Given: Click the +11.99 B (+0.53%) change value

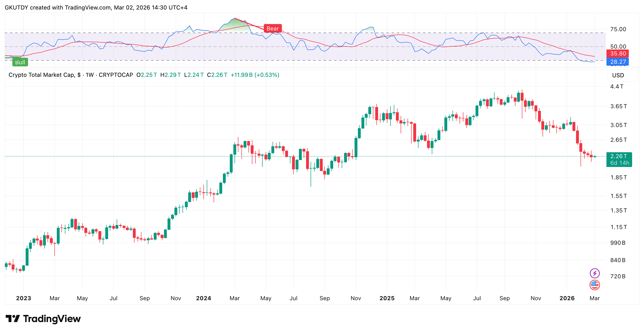Looking at the screenshot, I should 255,75.
